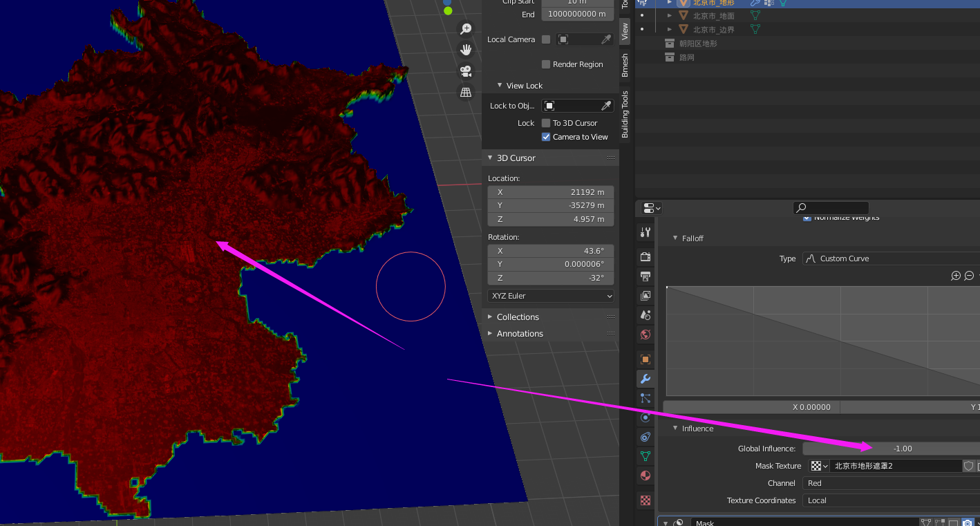The image size is (980, 526).
Task: Switch to the Building Tools sidebar tab
Action: pyautogui.click(x=625, y=114)
